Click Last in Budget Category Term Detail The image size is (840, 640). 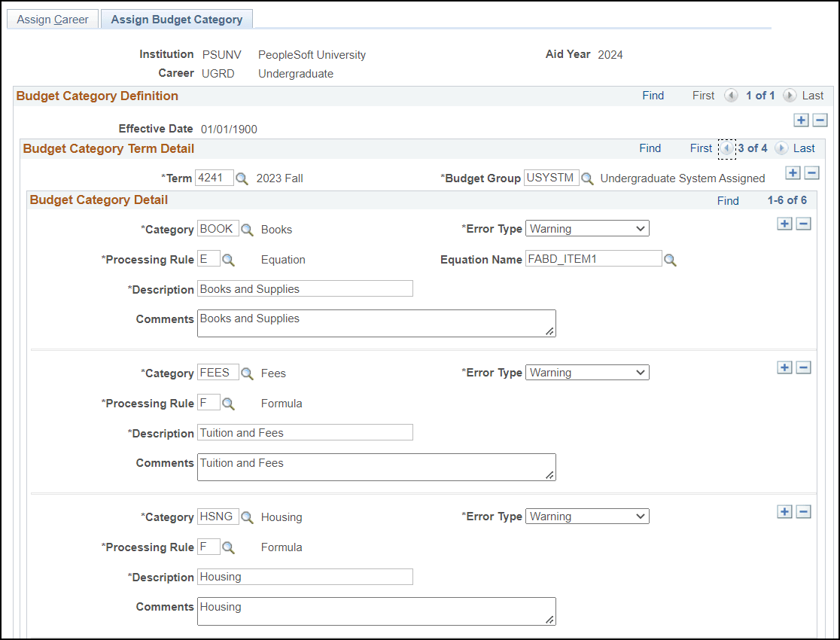pyautogui.click(x=805, y=148)
